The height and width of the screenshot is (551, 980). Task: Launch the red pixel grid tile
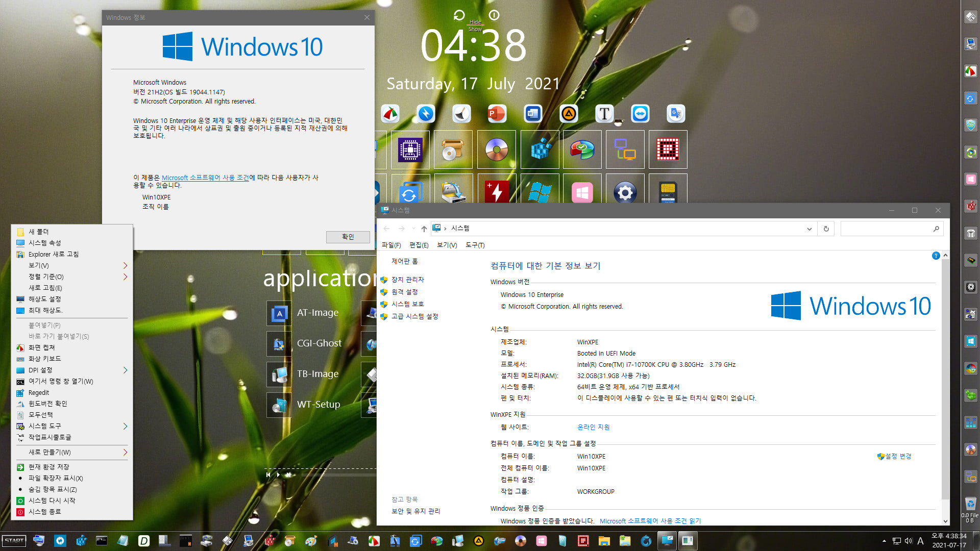tap(668, 149)
